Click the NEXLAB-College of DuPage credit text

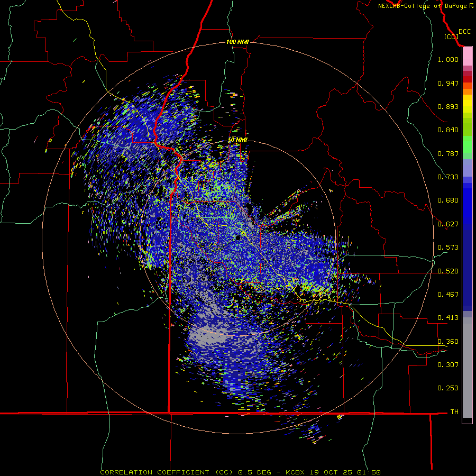click(x=425, y=6)
